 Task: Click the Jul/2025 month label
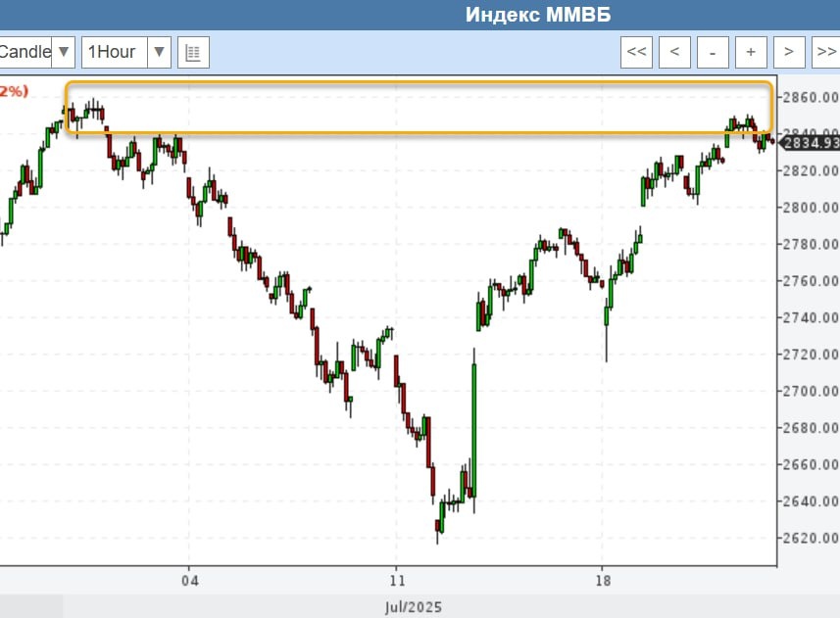[x=414, y=607]
